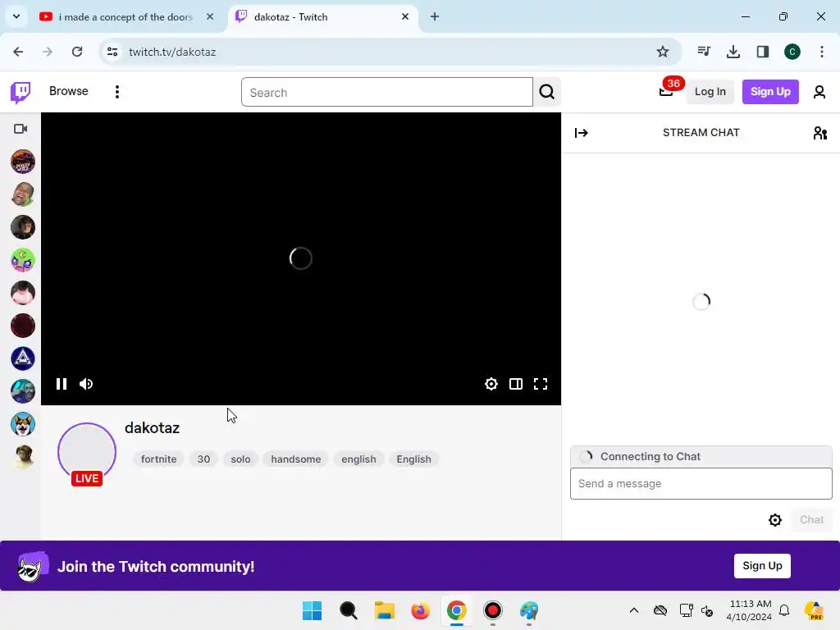Open a new browser tab
The image size is (840, 630).
435,17
